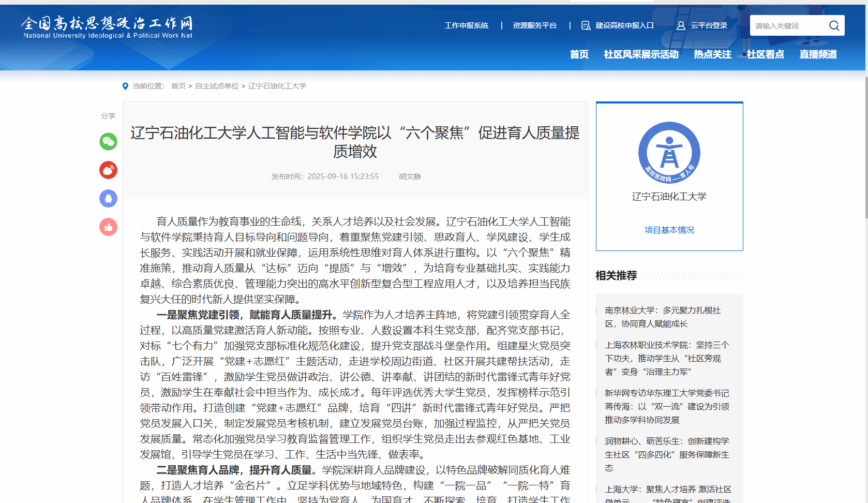
Task: Go to 热点关注 section
Action: coord(712,54)
